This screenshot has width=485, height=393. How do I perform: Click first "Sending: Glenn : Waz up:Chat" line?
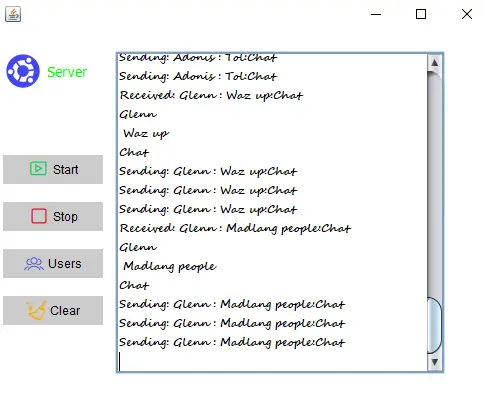pyautogui.click(x=208, y=171)
